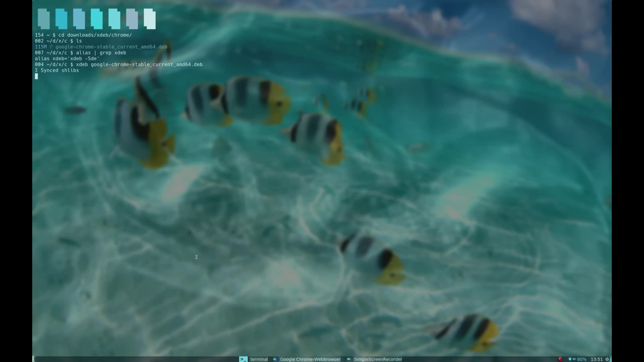Open the SimpleScreenRecorder taskbar entry
The width and height of the screenshot is (644, 362).
click(378, 359)
